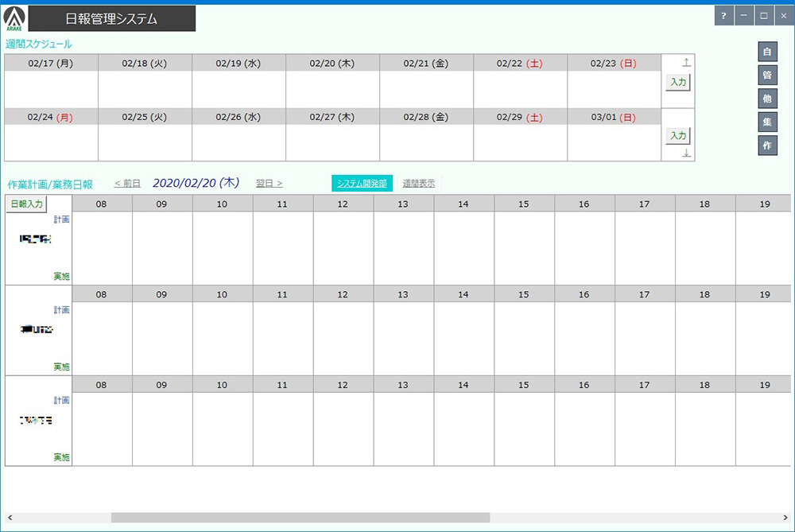Click 入力 button for week of 02/17
This screenshot has width=795, height=532.
coord(678,82)
